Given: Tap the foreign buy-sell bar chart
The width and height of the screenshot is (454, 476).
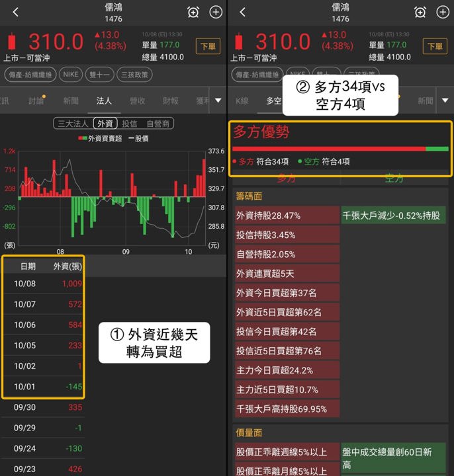Looking at the screenshot, I should point(112,198).
